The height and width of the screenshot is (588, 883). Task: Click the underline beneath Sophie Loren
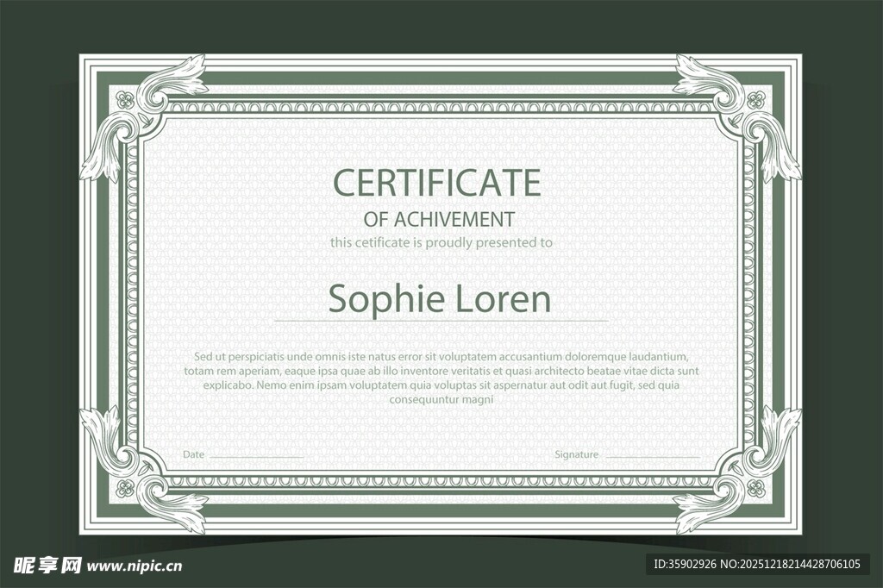(441, 321)
